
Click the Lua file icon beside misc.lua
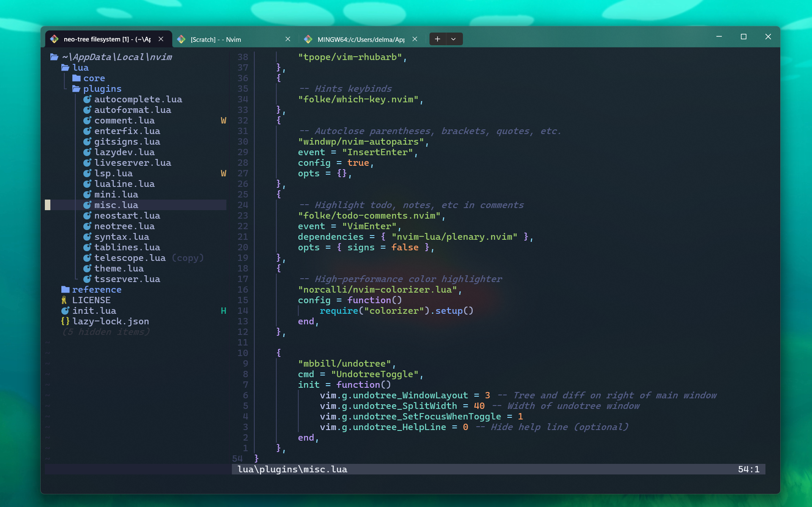coord(88,205)
